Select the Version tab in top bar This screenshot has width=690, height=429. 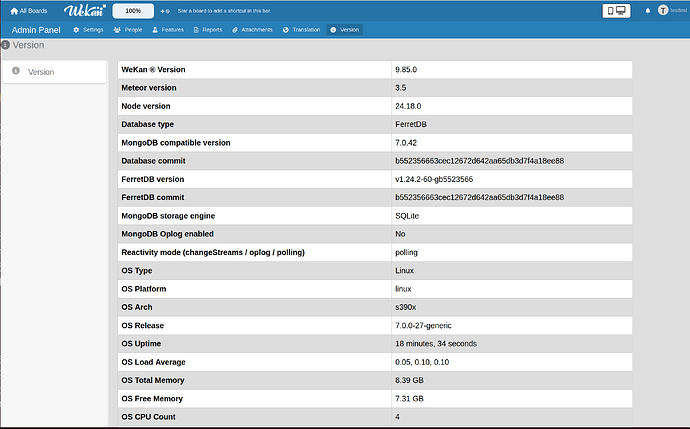click(345, 30)
